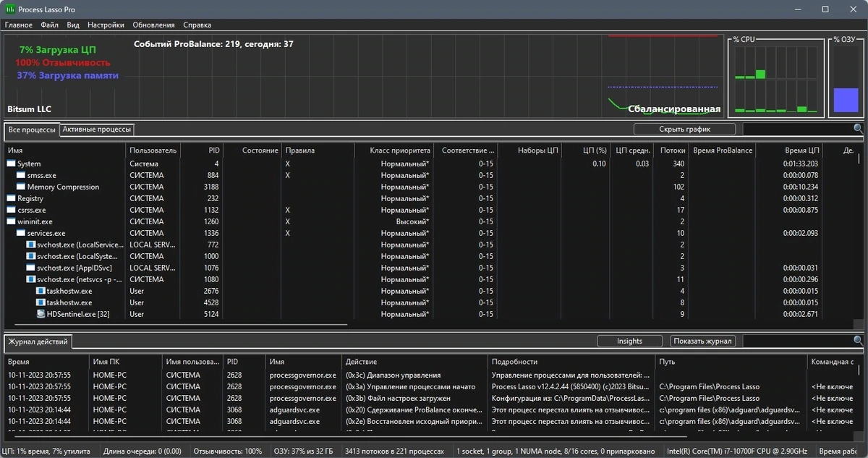Click the smss.exe process icon
This screenshot has width=868, height=458.
[21, 175]
